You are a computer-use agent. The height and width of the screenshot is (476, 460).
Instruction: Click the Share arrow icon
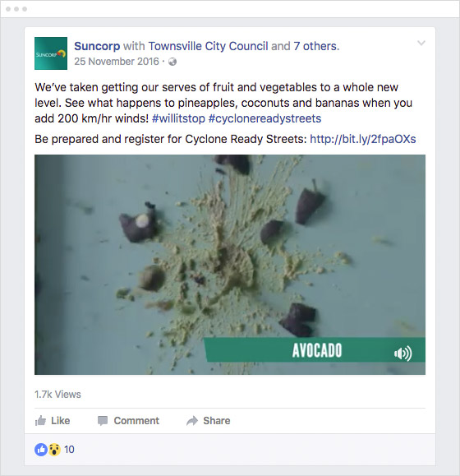click(x=192, y=421)
